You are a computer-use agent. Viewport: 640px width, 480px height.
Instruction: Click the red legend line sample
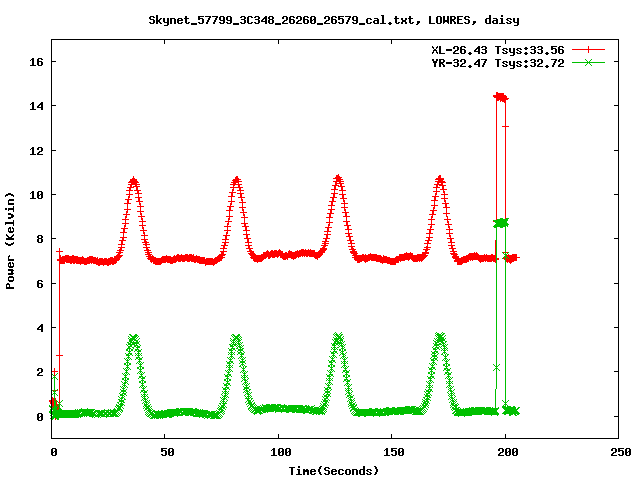tap(588, 50)
